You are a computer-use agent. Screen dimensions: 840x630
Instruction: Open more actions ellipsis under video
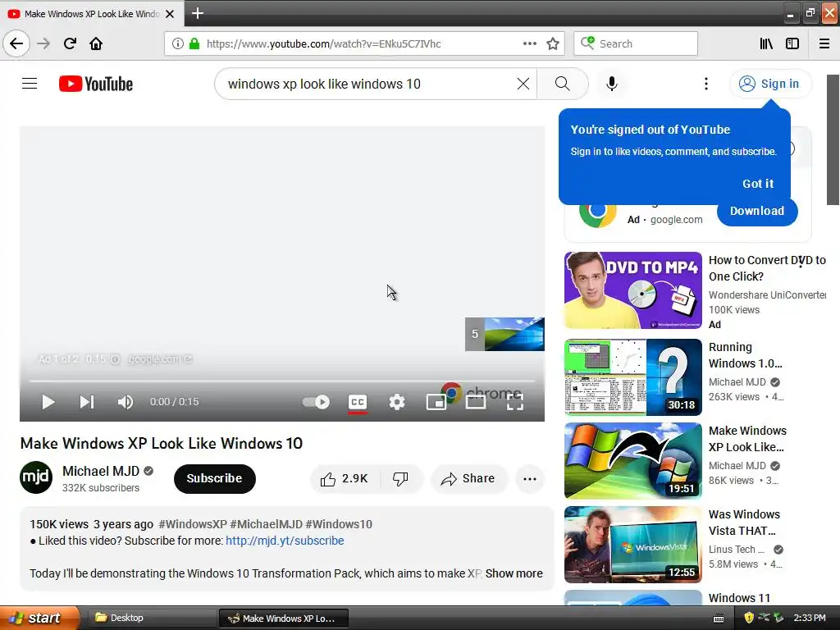[x=530, y=479]
